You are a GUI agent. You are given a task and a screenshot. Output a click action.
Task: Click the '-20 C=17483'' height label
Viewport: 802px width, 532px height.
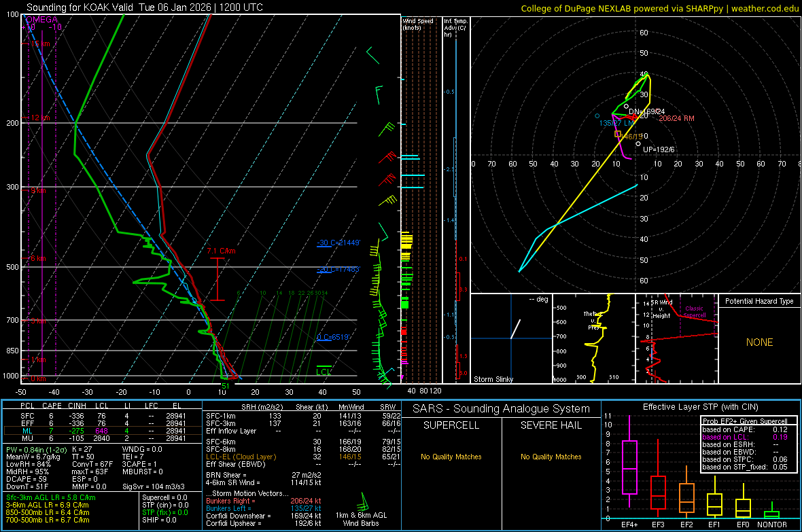pos(338,270)
